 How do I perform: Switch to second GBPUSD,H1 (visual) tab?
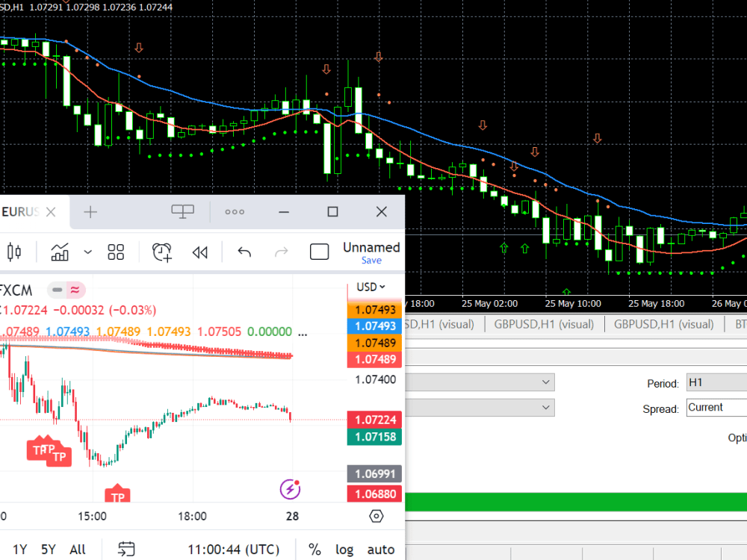point(663,324)
